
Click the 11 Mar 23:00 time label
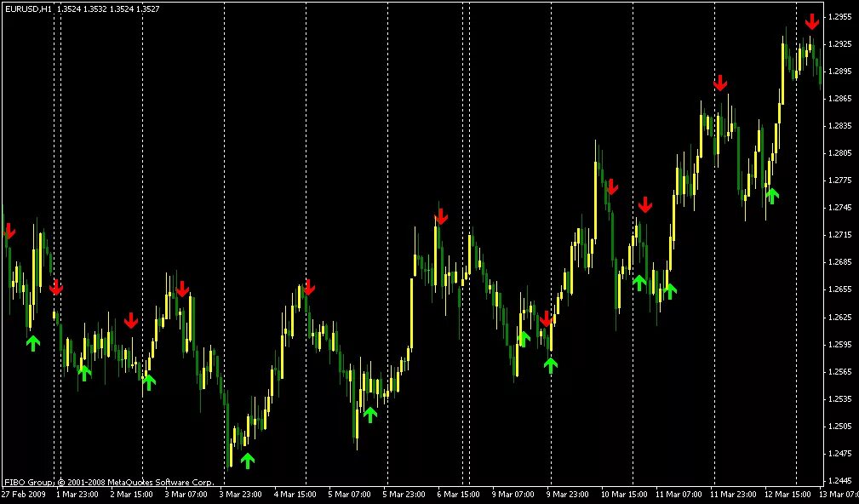point(732,495)
